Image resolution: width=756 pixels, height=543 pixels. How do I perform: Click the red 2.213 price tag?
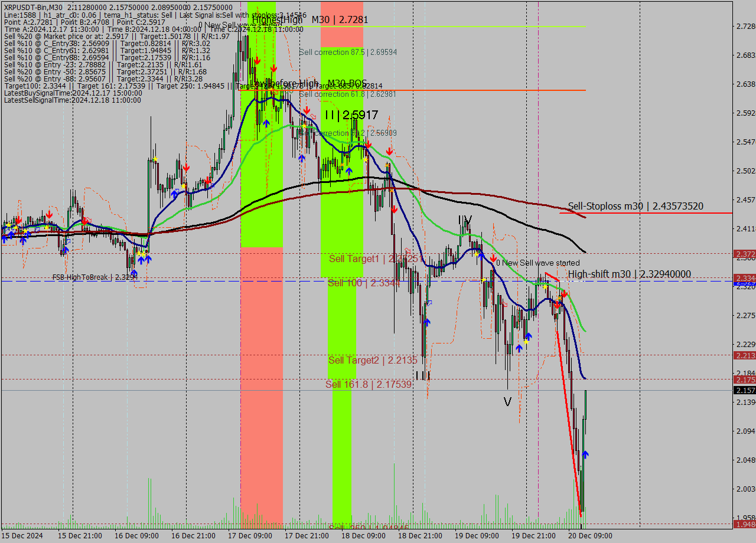pos(744,355)
